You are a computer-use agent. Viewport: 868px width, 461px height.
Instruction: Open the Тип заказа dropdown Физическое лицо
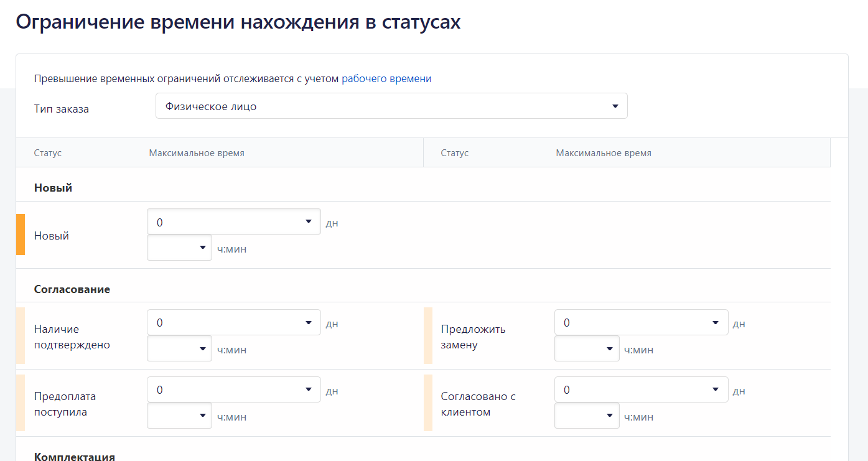[391, 106]
